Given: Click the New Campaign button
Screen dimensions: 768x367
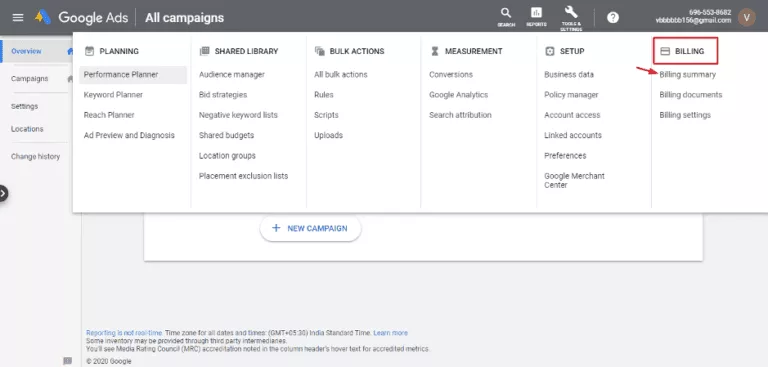Looking at the screenshot, I should point(310,228).
